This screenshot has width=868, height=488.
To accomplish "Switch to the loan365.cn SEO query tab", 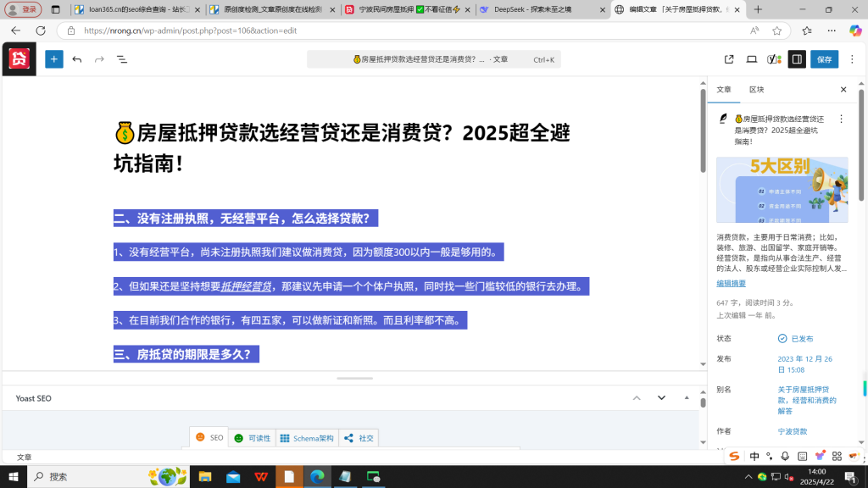I will (x=137, y=9).
